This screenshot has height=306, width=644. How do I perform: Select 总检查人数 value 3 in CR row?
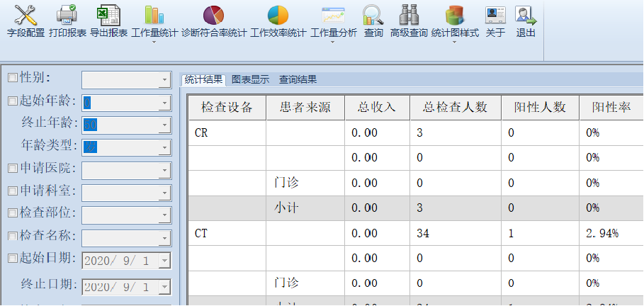click(456, 133)
